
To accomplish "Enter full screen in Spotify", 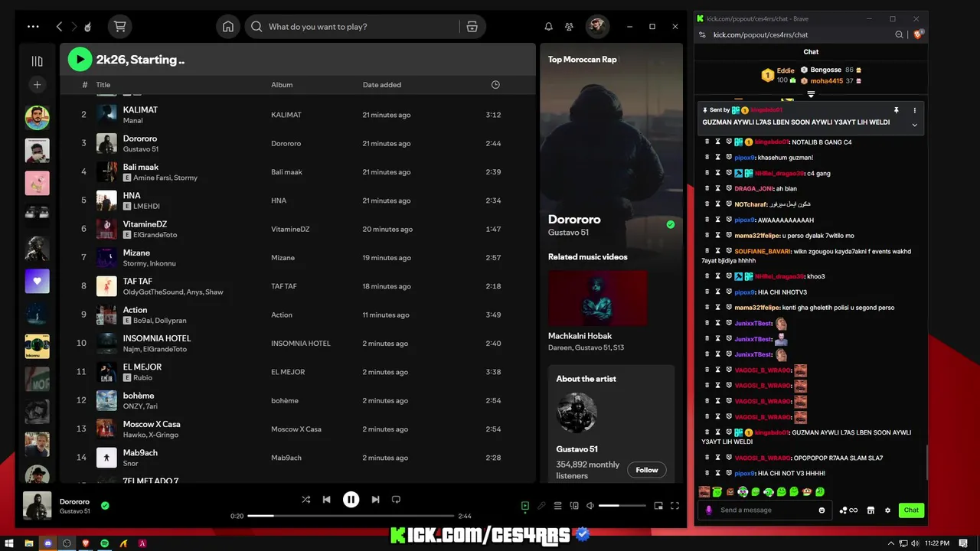I will tap(675, 506).
